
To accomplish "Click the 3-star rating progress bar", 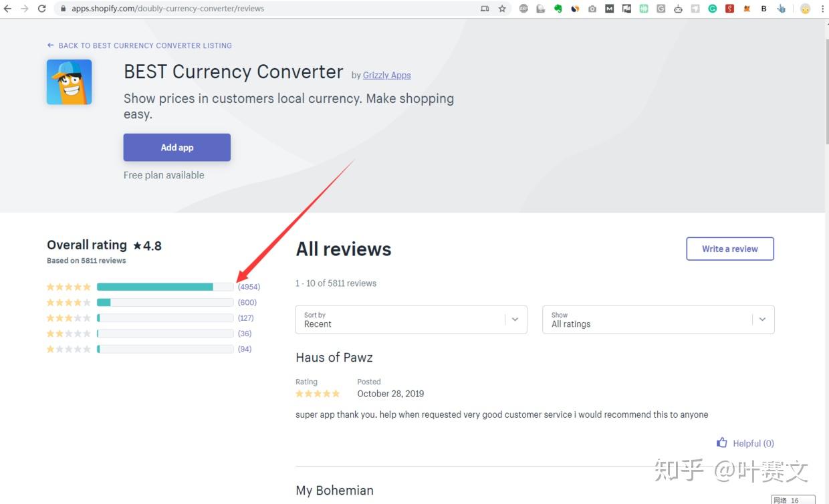I will [x=165, y=318].
